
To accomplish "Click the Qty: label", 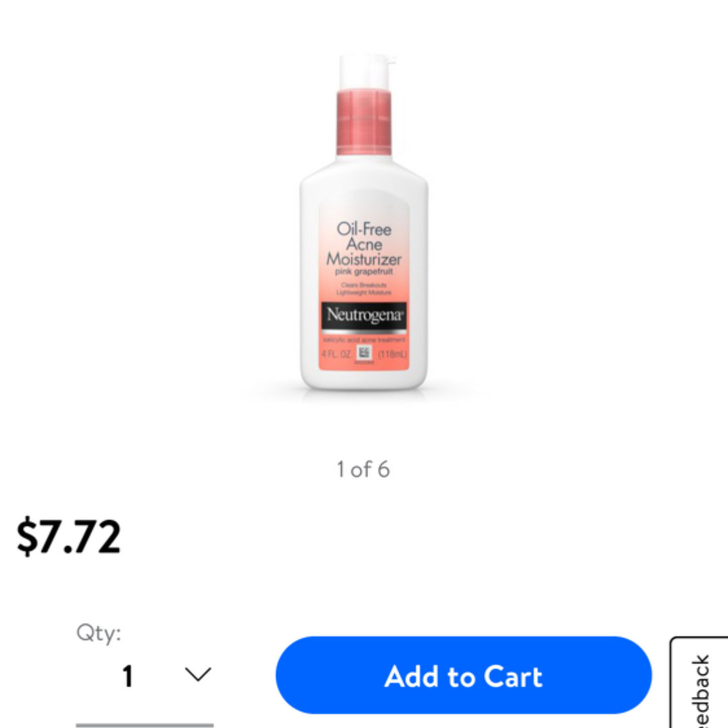I will [x=98, y=633].
